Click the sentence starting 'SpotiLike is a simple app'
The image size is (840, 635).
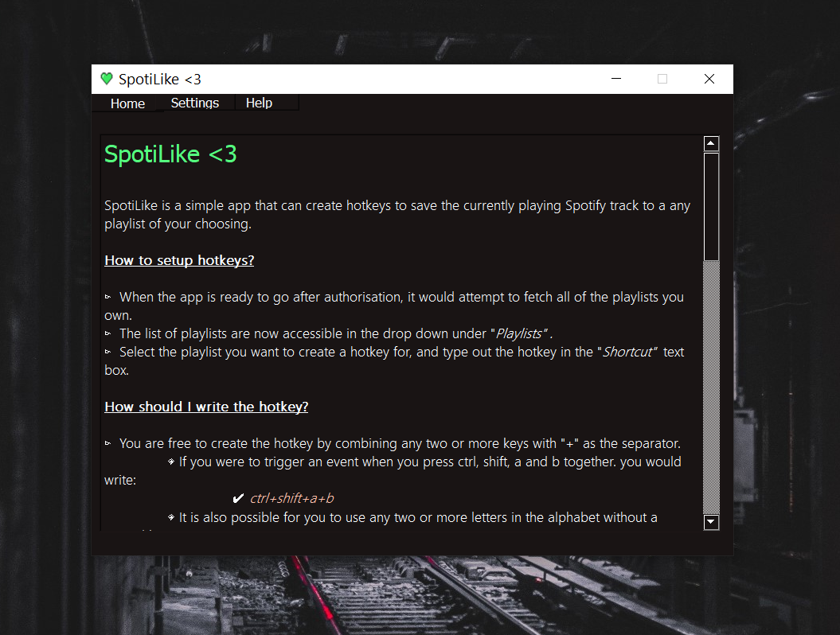[397, 215]
